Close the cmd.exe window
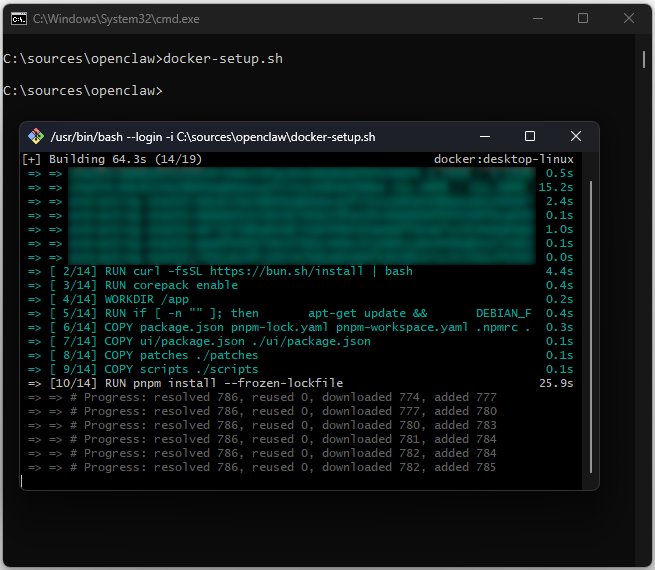 point(628,18)
